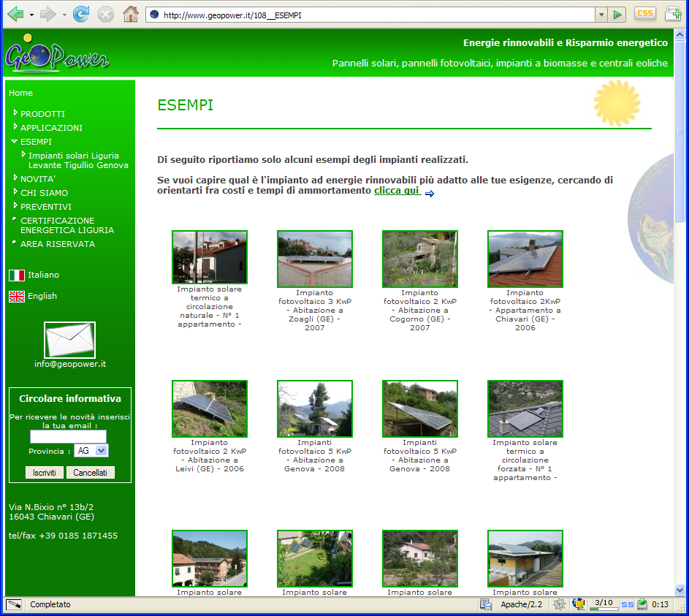Click the scrollbar down arrow

pyautogui.click(x=680, y=590)
